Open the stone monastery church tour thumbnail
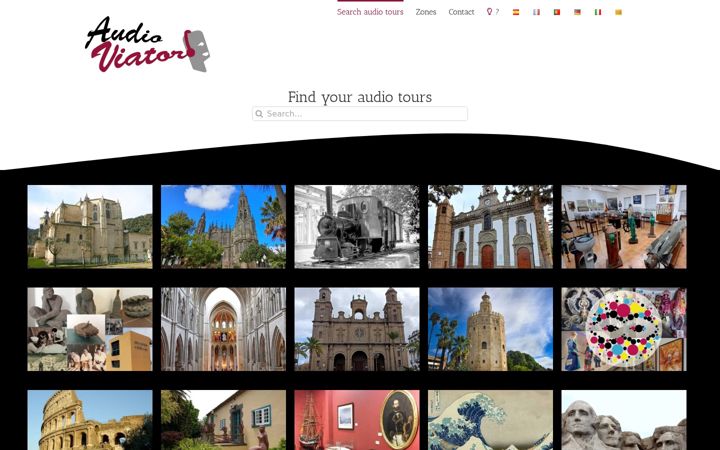 point(90,227)
